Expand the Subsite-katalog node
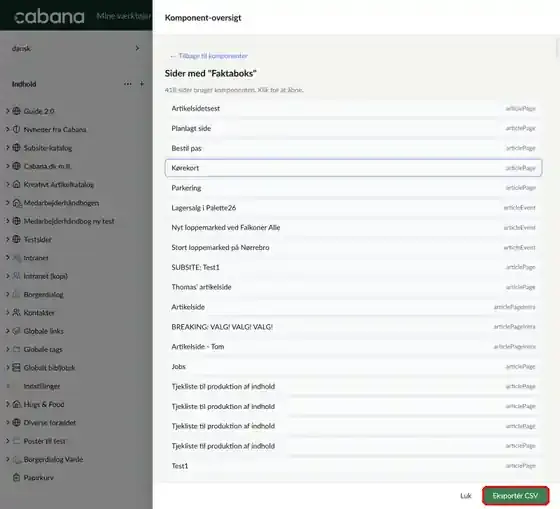The width and height of the screenshot is (560, 509). coord(7,148)
